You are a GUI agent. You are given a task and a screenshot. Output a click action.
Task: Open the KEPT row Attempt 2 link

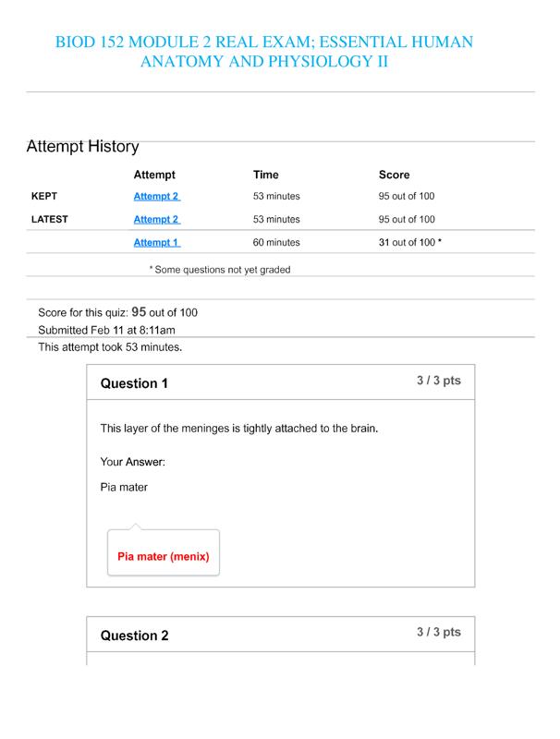[x=156, y=196]
